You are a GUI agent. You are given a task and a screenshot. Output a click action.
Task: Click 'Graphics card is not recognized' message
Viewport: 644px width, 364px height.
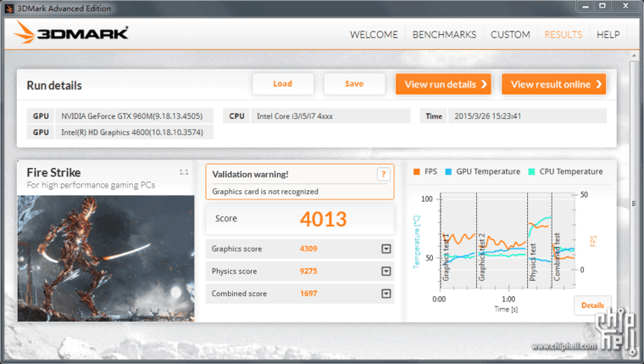pyautogui.click(x=265, y=192)
